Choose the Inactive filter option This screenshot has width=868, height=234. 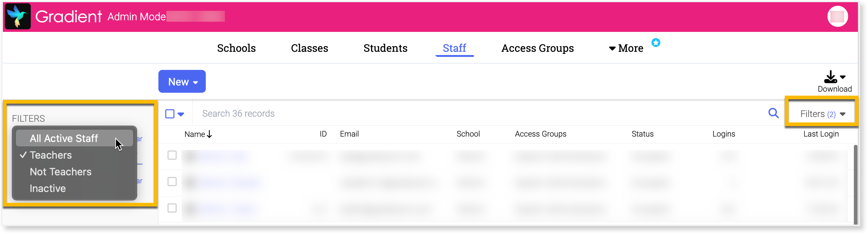48,188
